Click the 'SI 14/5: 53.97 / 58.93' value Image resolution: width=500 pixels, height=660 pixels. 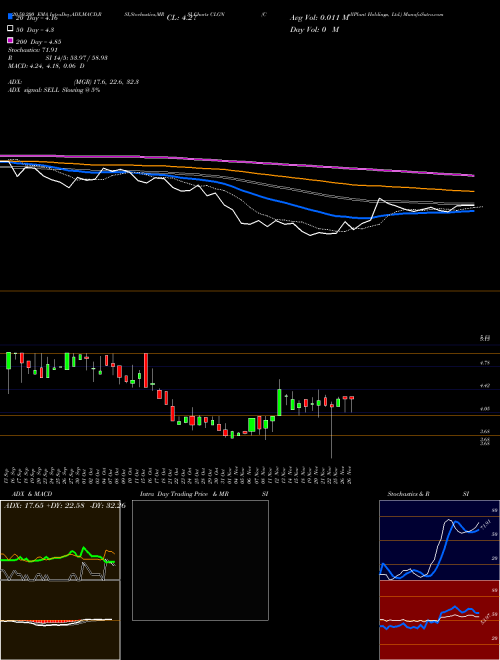tap(77, 58)
